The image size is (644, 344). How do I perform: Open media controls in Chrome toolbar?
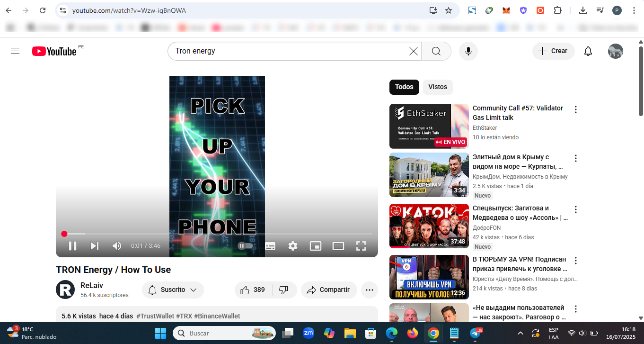600,10
